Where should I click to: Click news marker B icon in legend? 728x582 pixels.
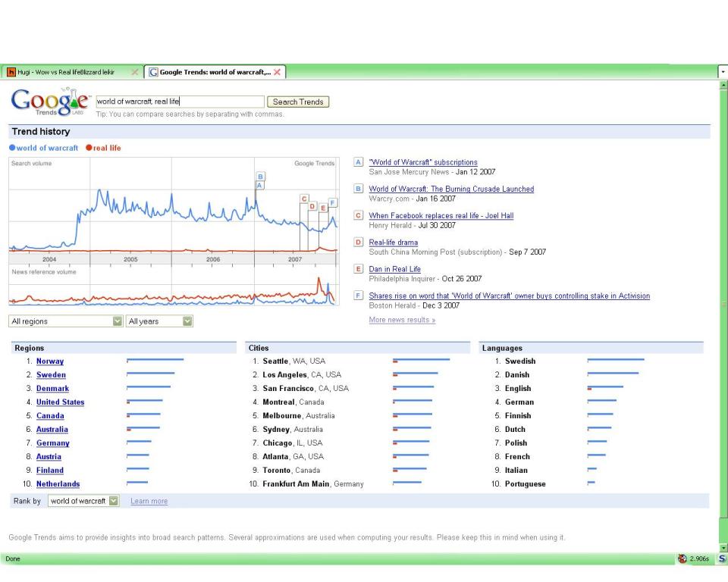(x=358, y=189)
